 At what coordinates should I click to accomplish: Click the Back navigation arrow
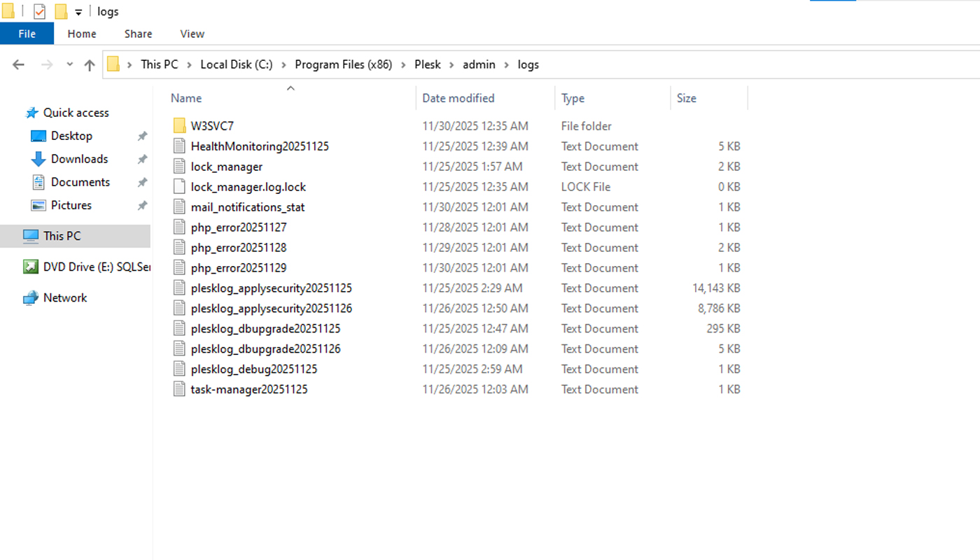tap(18, 64)
